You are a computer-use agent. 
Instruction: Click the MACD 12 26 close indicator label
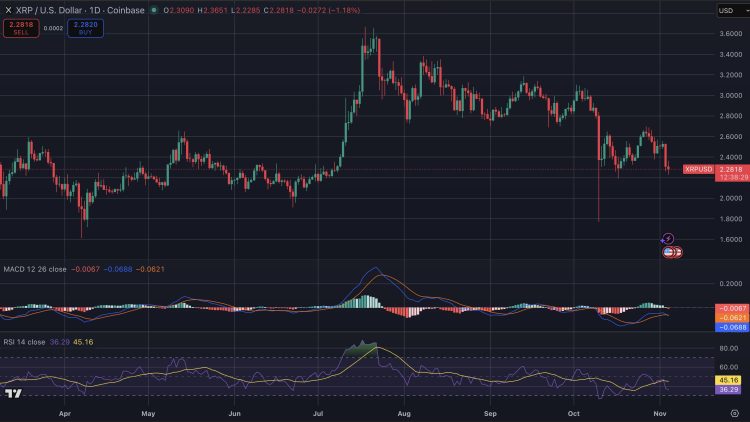tap(35, 269)
